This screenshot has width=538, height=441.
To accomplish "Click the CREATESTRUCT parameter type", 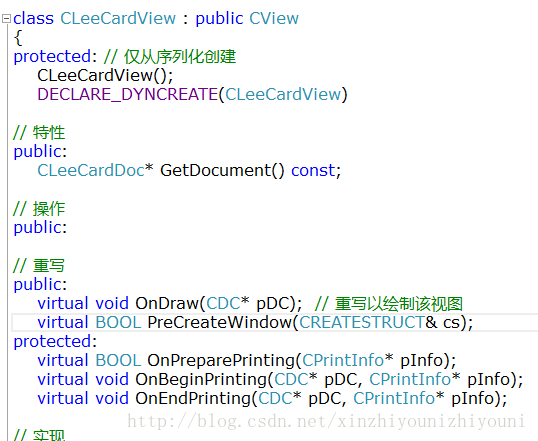I will (362, 323).
